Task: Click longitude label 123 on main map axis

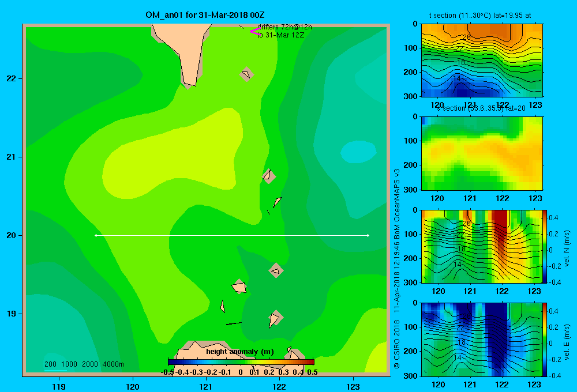Action: tap(353, 386)
